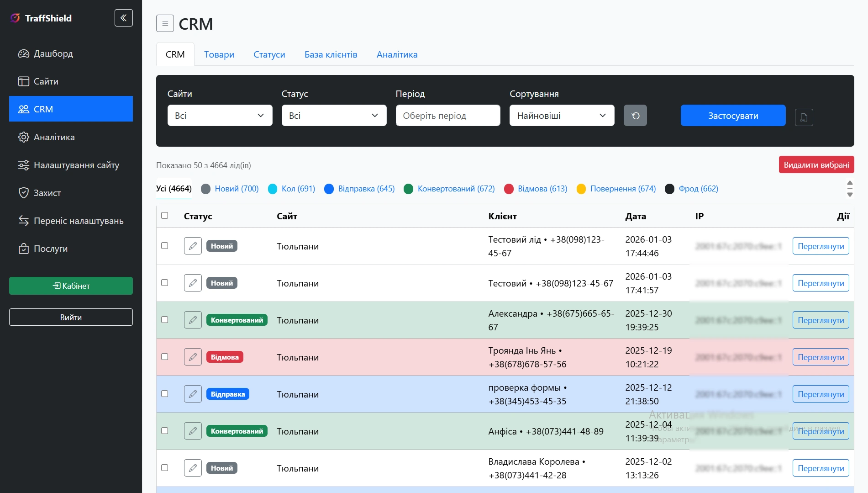
Task: Select the CRM tab
Action: click(x=175, y=54)
